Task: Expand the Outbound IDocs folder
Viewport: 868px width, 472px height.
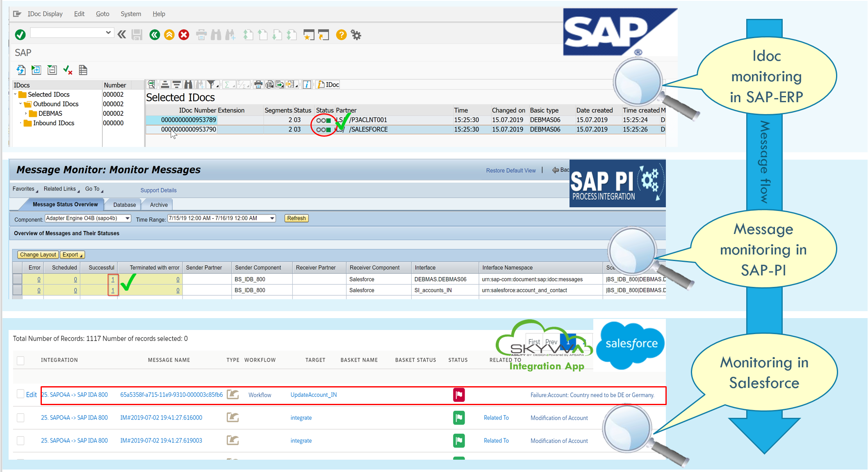Action: (21, 104)
